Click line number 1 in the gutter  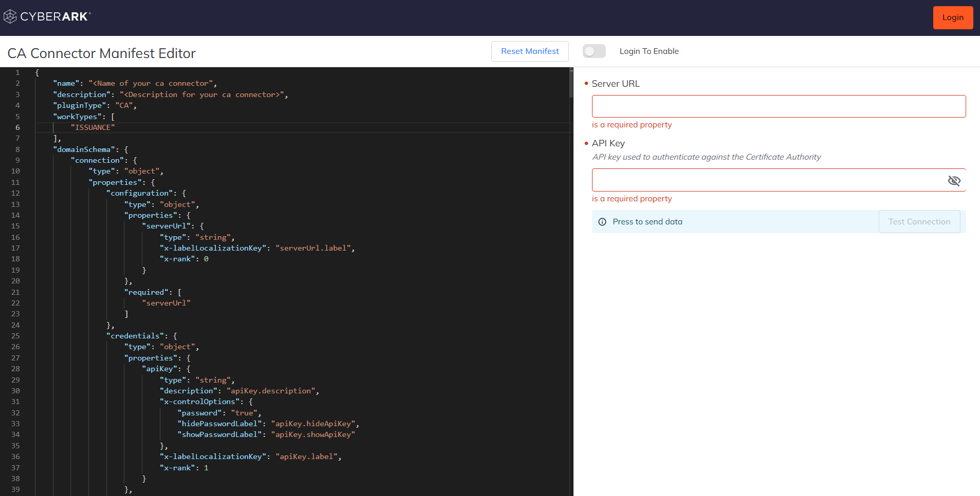(x=17, y=72)
